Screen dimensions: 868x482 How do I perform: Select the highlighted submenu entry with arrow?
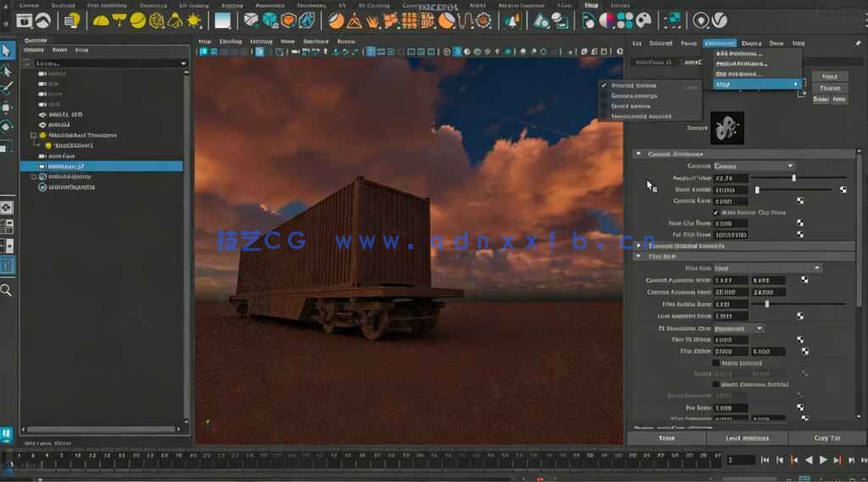tap(757, 84)
